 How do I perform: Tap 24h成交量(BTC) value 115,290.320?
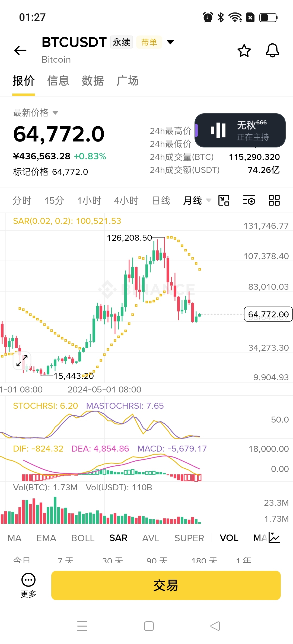[254, 157]
